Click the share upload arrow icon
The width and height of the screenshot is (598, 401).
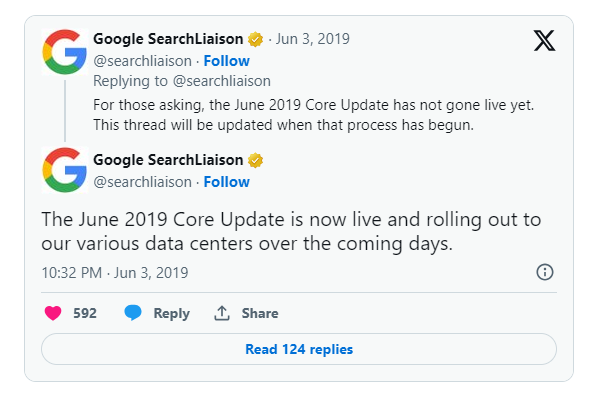[222, 313]
